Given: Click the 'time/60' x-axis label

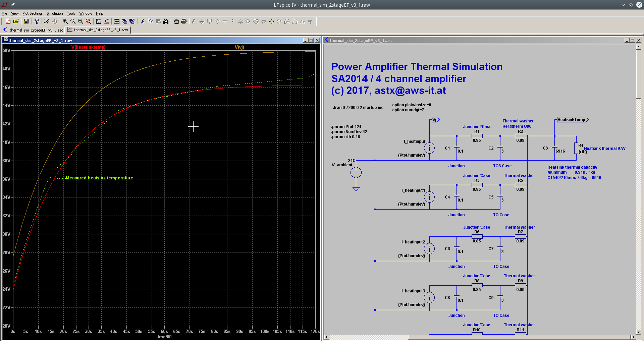Looking at the screenshot, I should 164,337.
